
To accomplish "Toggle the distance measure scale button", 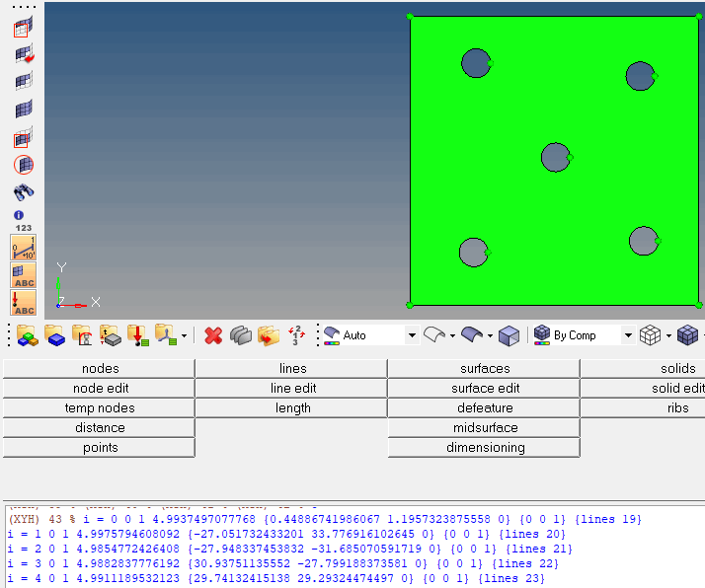I will point(24,247).
